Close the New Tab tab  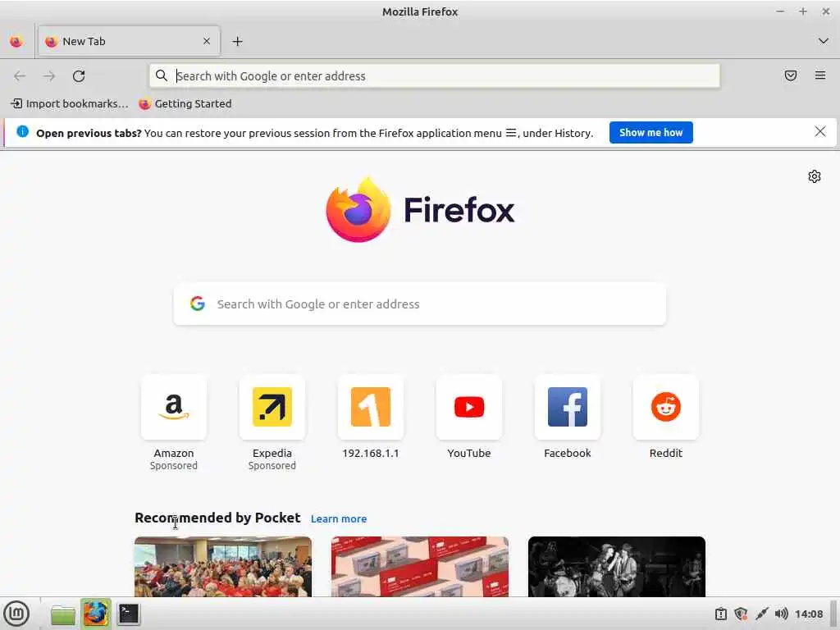[x=207, y=41]
